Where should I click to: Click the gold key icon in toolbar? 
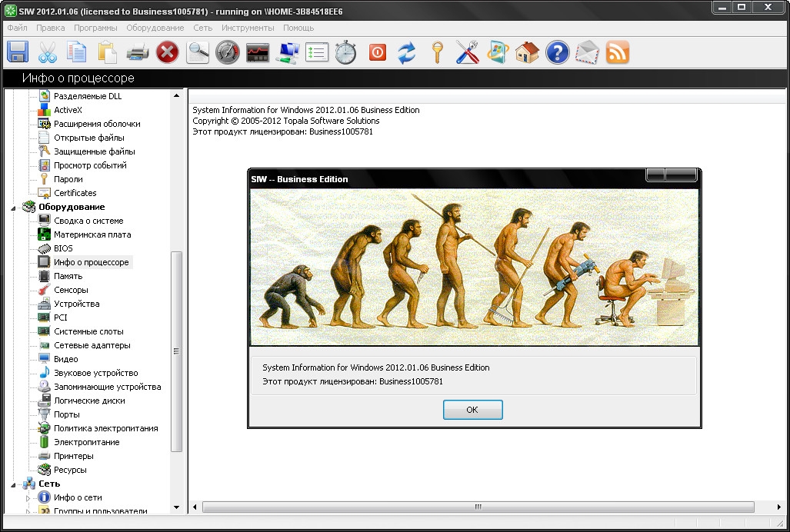(437, 52)
